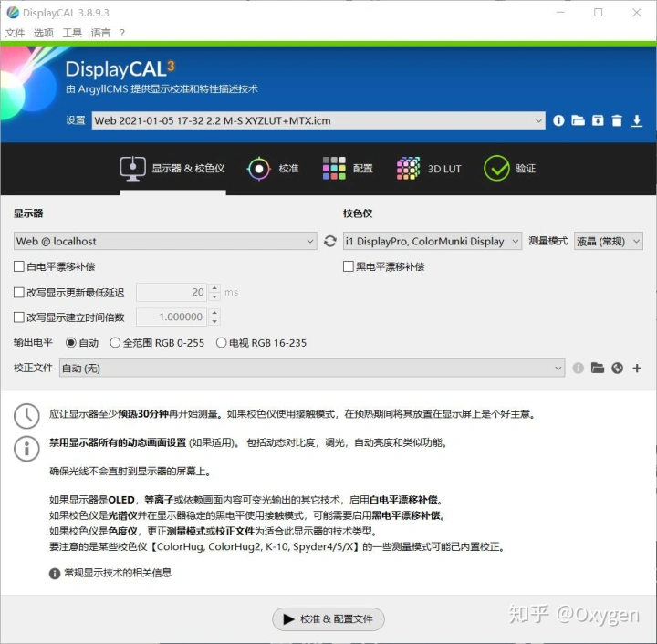Click the display technology info icon
The image size is (657, 644).
(x=55, y=573)
